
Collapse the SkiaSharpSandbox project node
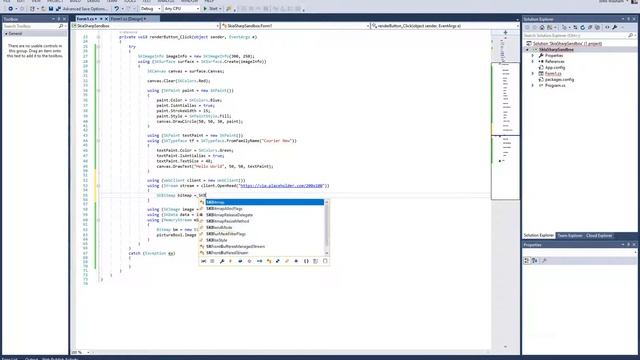click(x=527, y=49)
